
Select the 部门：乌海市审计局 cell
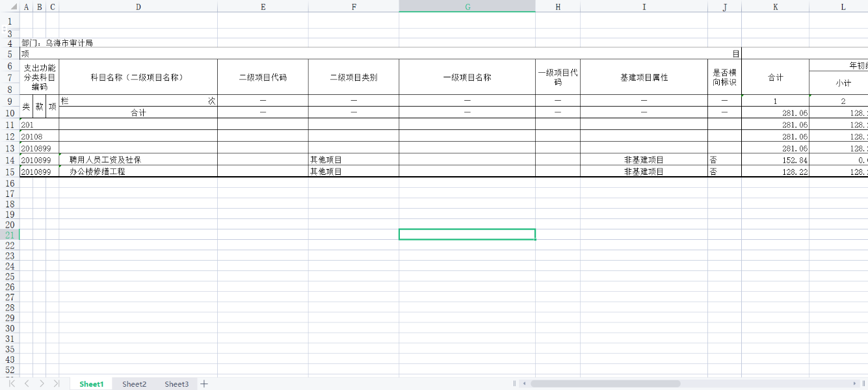tap(57, 43)
